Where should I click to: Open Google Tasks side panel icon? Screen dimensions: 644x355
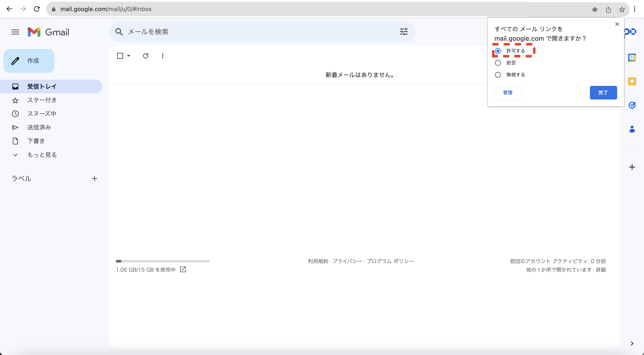632,105
